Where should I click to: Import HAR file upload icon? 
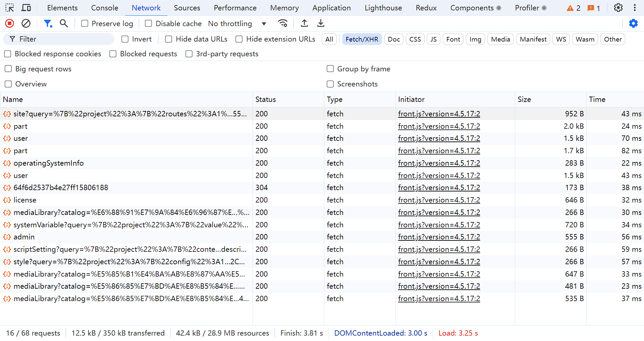304,23
